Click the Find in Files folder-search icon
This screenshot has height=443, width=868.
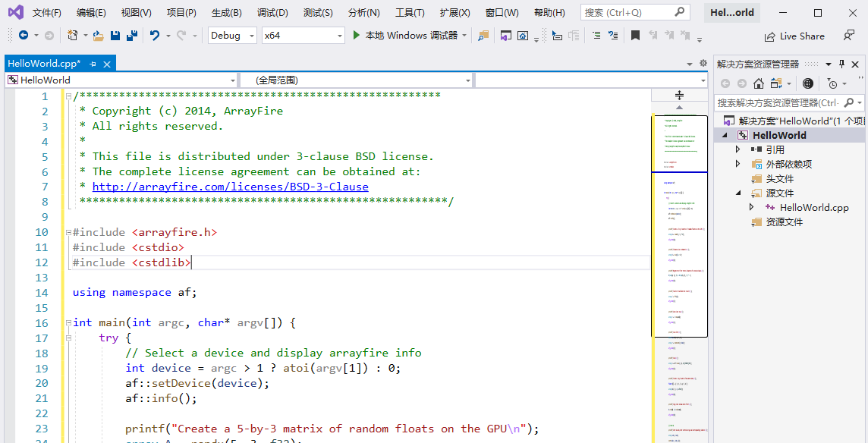(x=483, y=36)
